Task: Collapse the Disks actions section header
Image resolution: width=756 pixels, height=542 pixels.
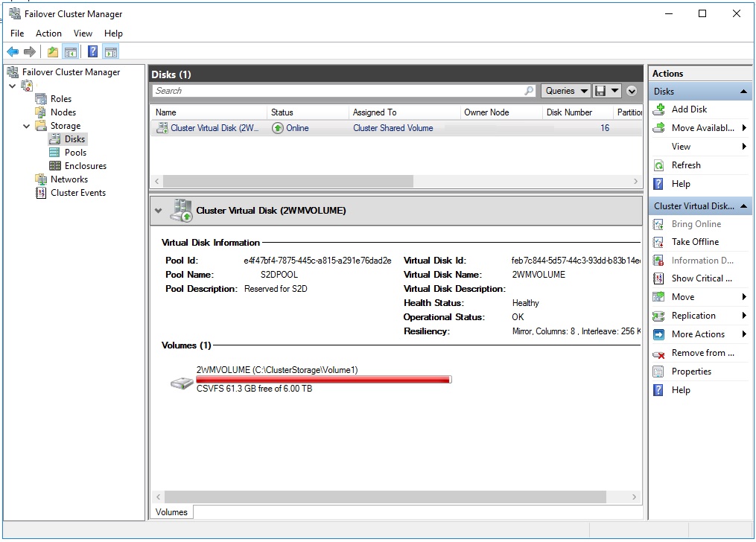Action: [x=745, y=91]
